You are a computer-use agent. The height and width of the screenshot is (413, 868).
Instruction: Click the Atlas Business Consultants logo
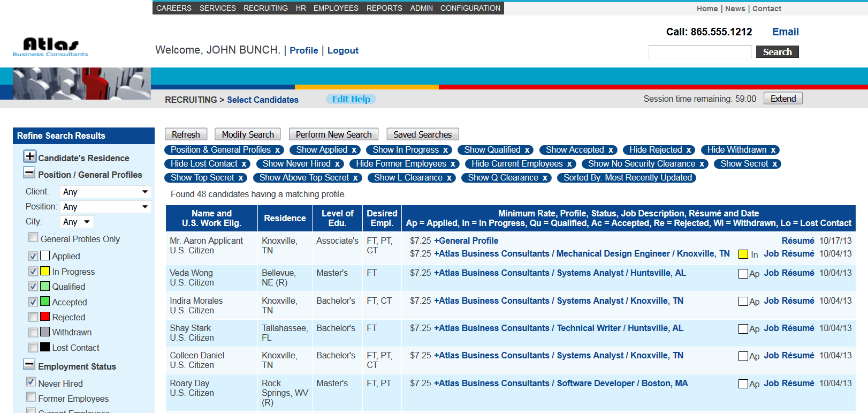[x=51, y=47]
